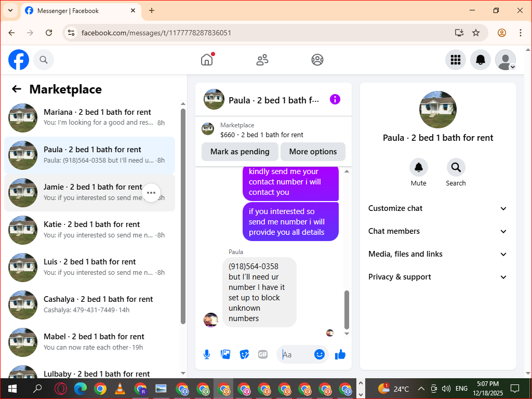Viewport: 532px width, 399px height.
Task: Open Facebook search magnifier icon
Action: 44,60
